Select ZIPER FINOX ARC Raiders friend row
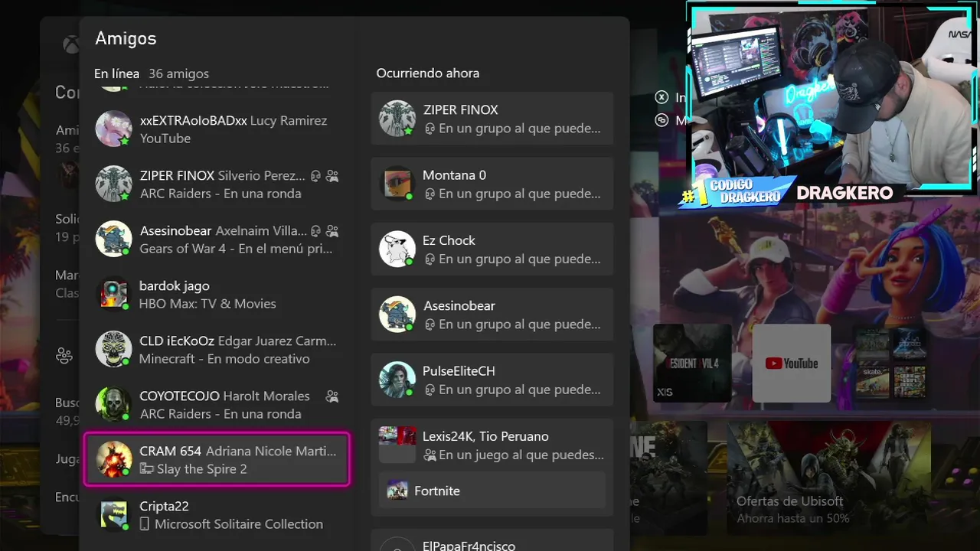Image resolution: width=980 pixels, height=551 pixels. coord(216,184)
